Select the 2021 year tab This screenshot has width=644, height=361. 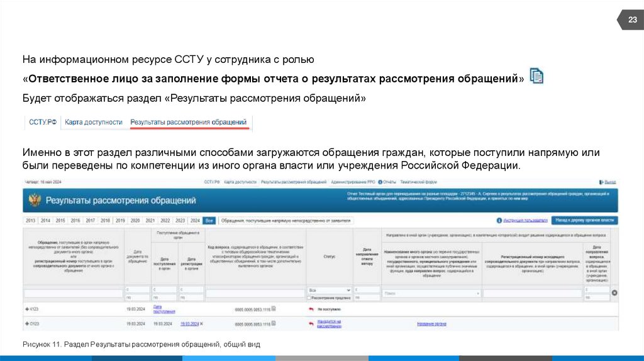click(x=150, y=221)
